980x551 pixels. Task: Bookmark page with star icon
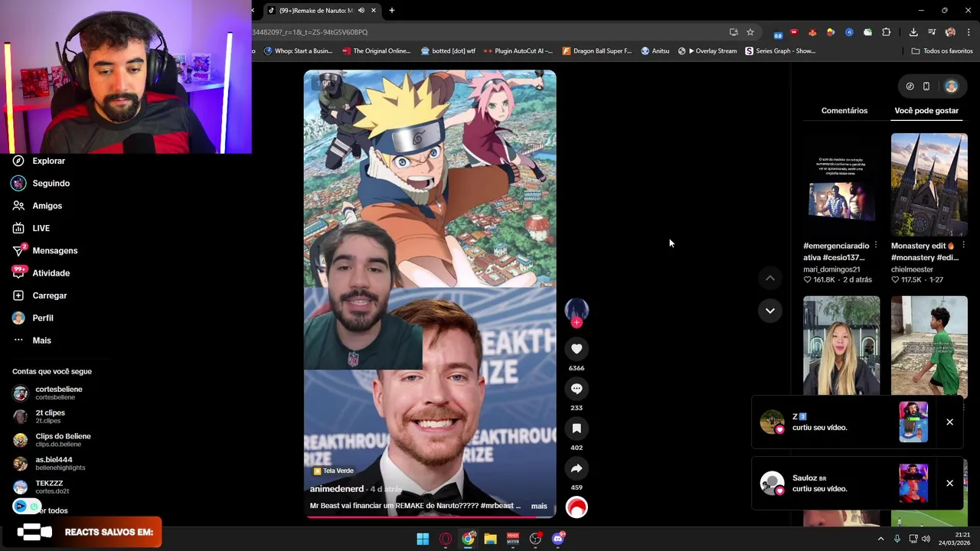pyautogui.click(x=750, y=32)
